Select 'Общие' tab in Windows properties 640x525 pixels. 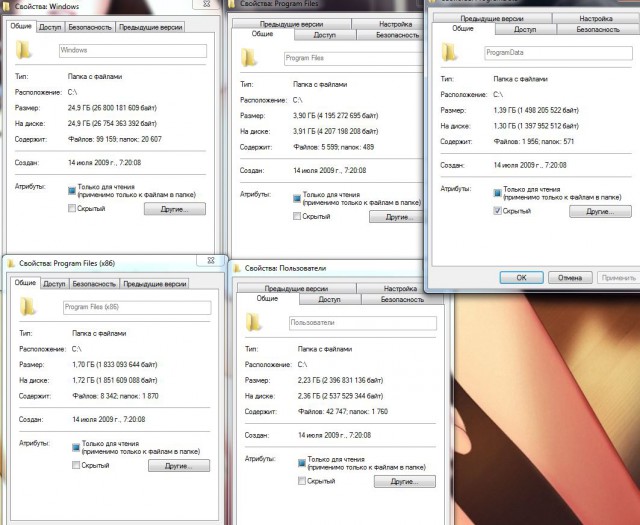[21, 26]
